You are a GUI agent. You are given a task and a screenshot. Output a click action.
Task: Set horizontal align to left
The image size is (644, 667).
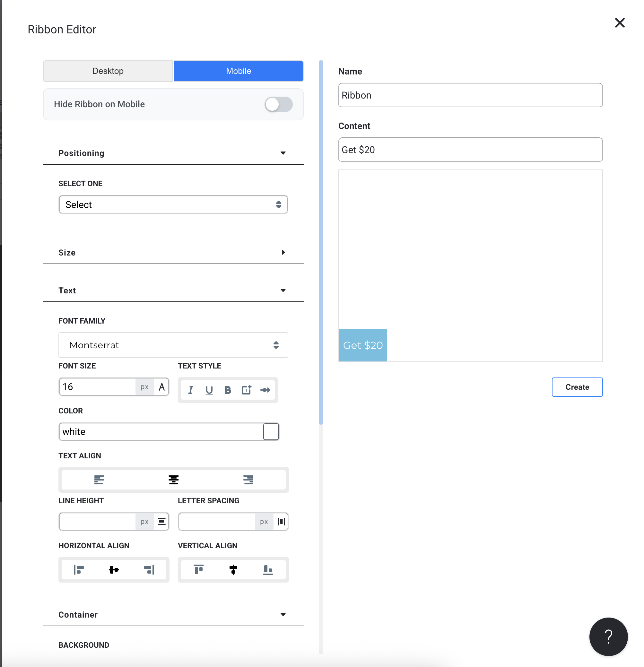pyautogui.click(x=79, y=569)
